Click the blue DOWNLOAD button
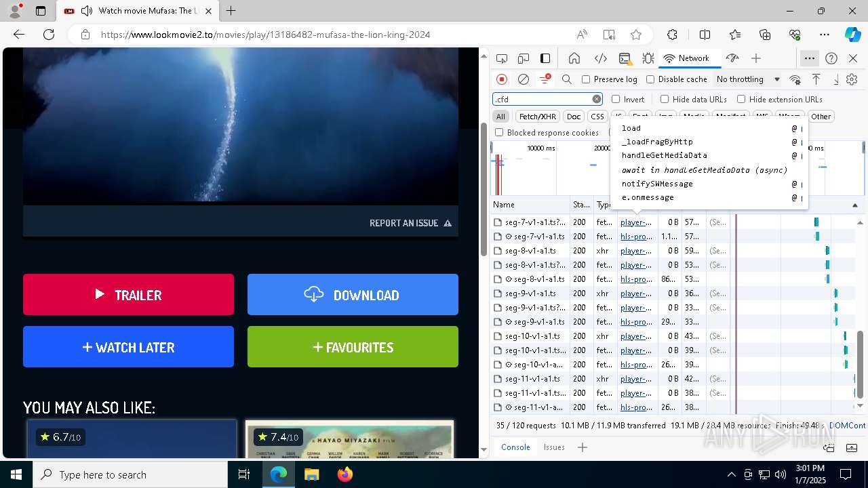The image size is (868, 488). (x=353, y=294)
